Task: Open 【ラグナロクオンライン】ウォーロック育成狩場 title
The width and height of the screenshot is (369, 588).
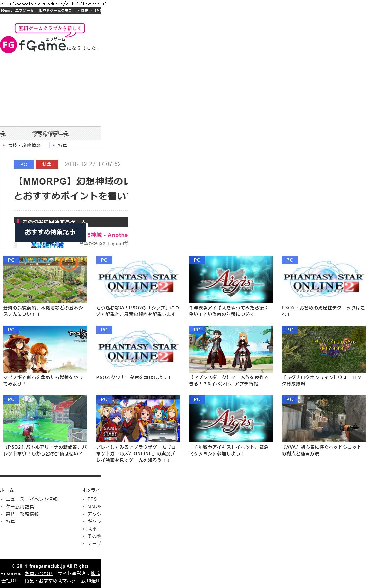Action: (x=321, y=381)
